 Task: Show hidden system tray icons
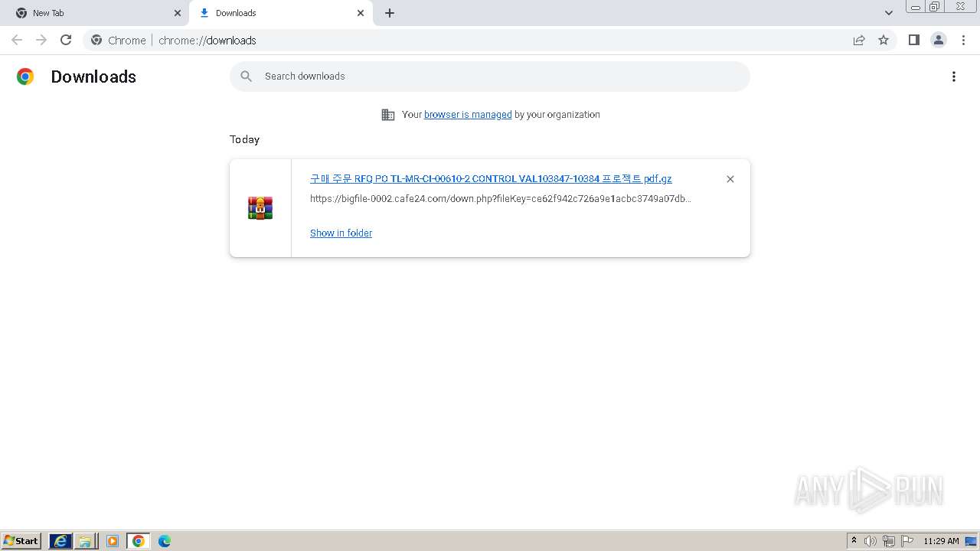click(854, 541)
